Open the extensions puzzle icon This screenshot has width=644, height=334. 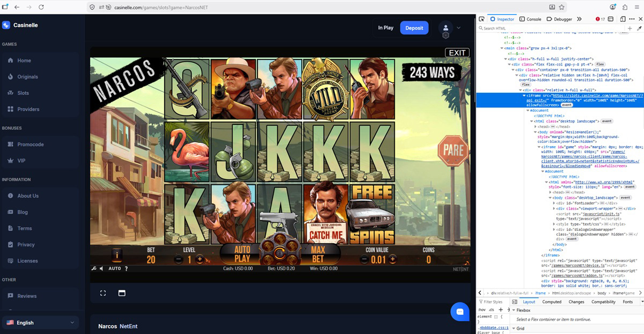(x=625, y=7)
